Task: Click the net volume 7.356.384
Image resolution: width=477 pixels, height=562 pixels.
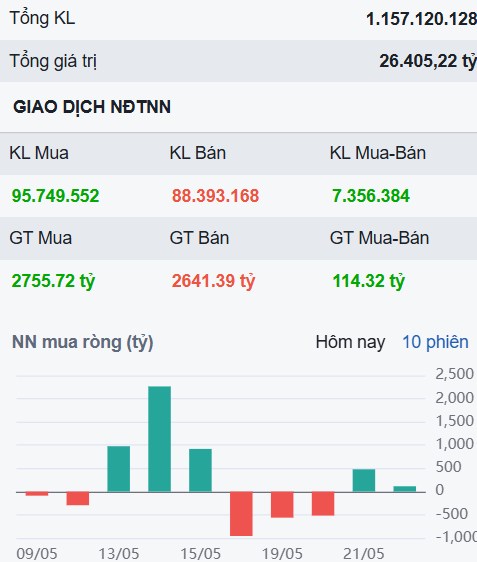Action: [x=371, y=196]
